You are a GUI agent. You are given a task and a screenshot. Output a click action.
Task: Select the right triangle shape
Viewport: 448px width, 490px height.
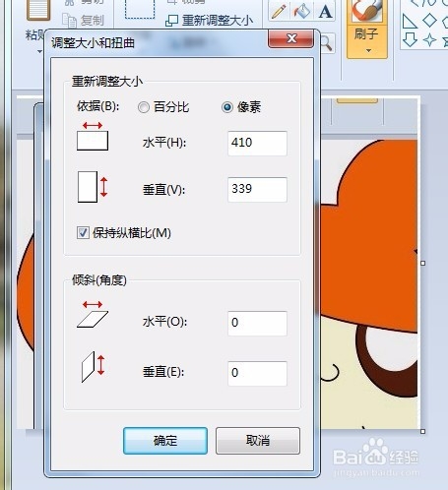coord(410,22)
